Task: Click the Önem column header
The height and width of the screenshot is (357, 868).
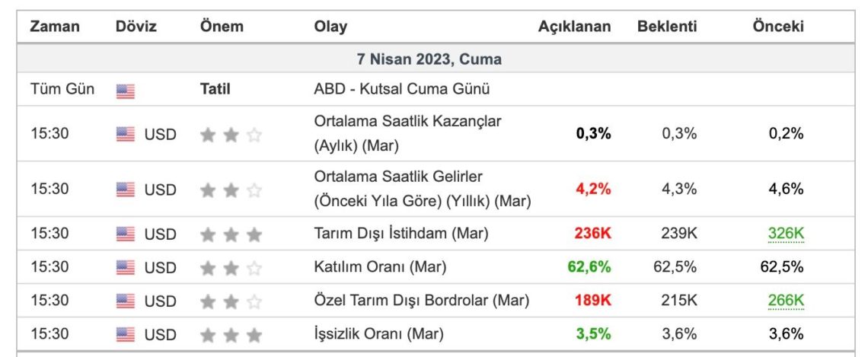Action: tap(222, 27)
